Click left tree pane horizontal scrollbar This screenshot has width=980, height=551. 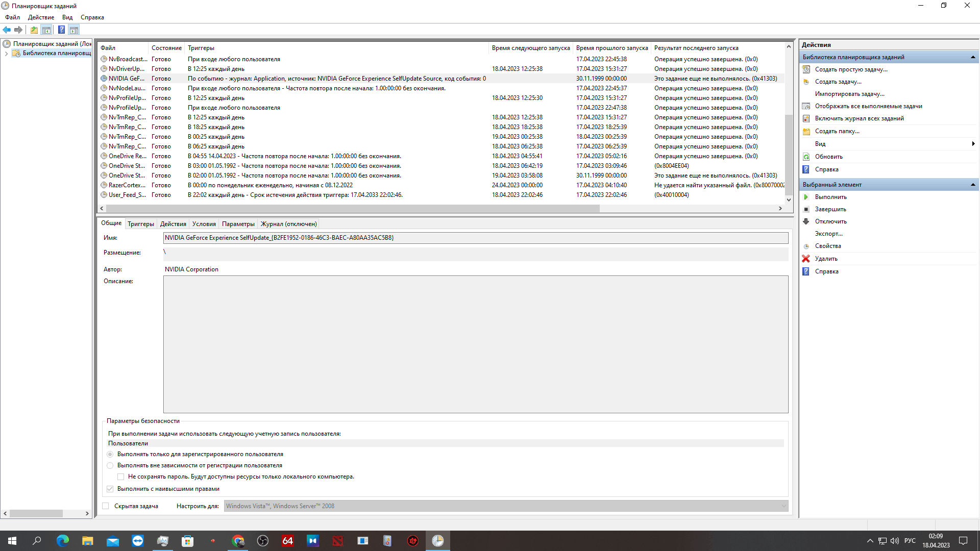36,513
